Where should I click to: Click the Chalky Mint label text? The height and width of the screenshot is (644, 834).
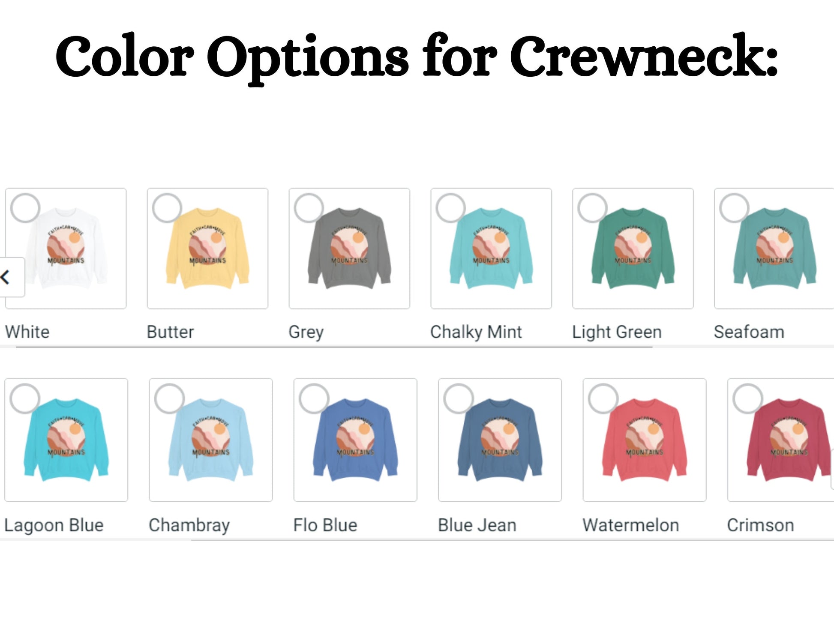476,332
